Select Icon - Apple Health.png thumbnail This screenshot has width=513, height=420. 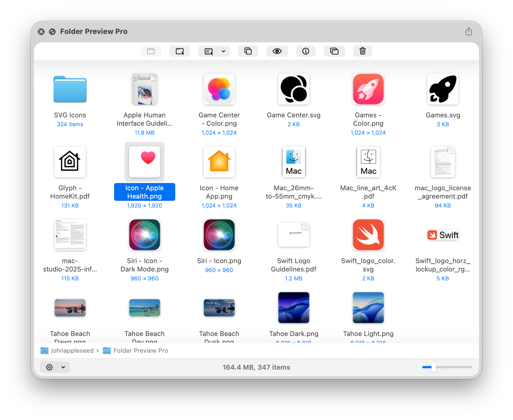click(x=145, y=162)
